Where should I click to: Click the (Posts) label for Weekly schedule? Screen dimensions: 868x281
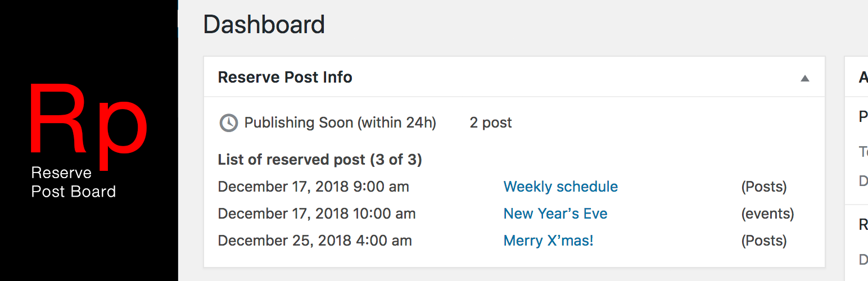pos(764,187)
